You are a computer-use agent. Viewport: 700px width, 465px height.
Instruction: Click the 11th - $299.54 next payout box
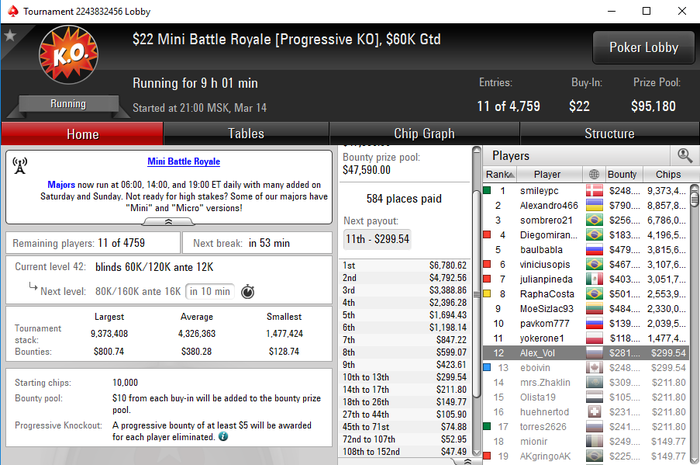377,239
